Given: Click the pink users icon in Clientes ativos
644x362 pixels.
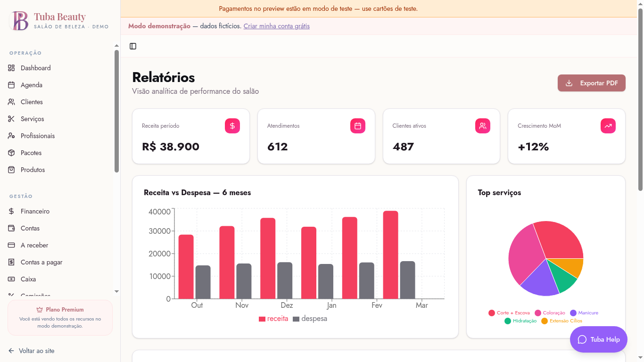Looking at the screenshot, I should click(483, 126).
